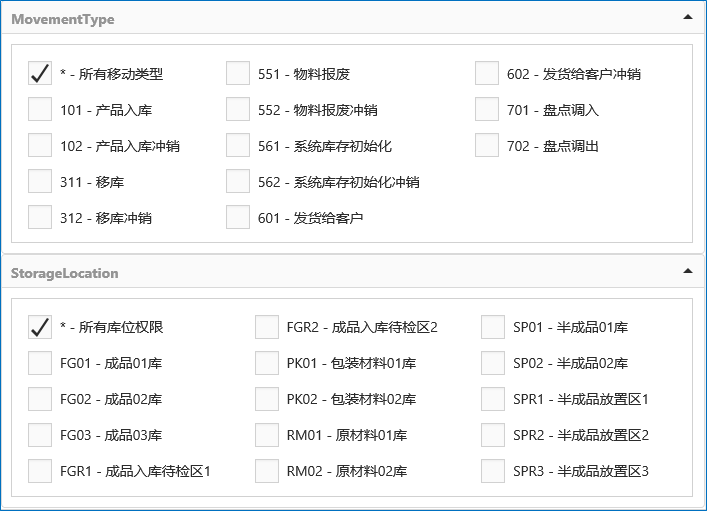This screenshot has width=707, height=511.
Task: Click the MovementType header label
Action: (x=62, y=19)
